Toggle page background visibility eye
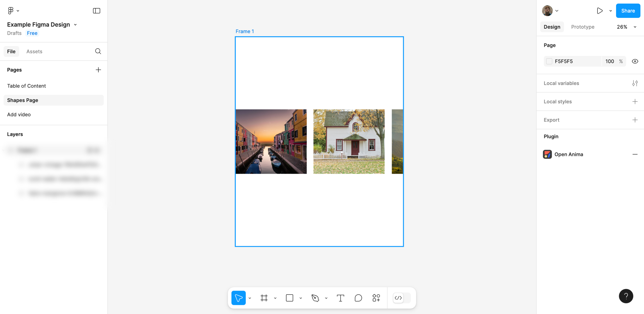The image size is (644, 314). click(635, 61)
